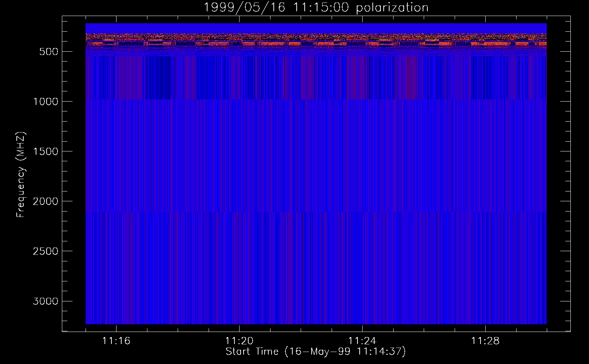The height and width of the screenshot is (364, 589).
Task: Click the 11:24 time tick label
Action: [362, 341]
